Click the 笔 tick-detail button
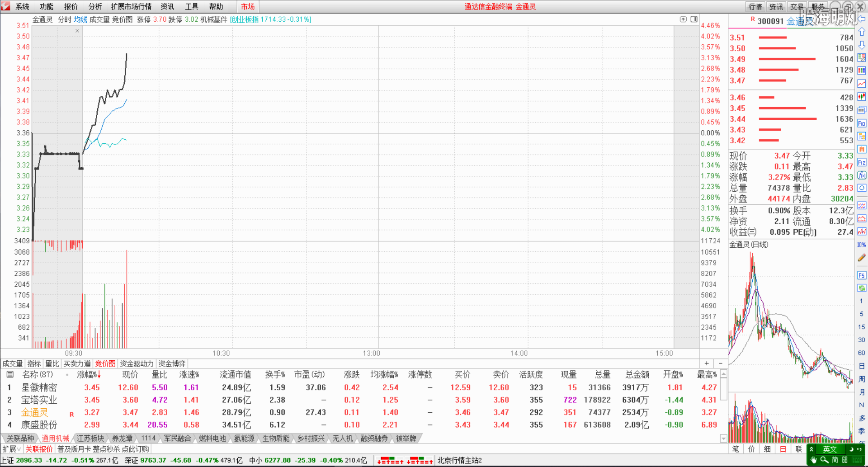868x467 pixels. click(736, 449)
